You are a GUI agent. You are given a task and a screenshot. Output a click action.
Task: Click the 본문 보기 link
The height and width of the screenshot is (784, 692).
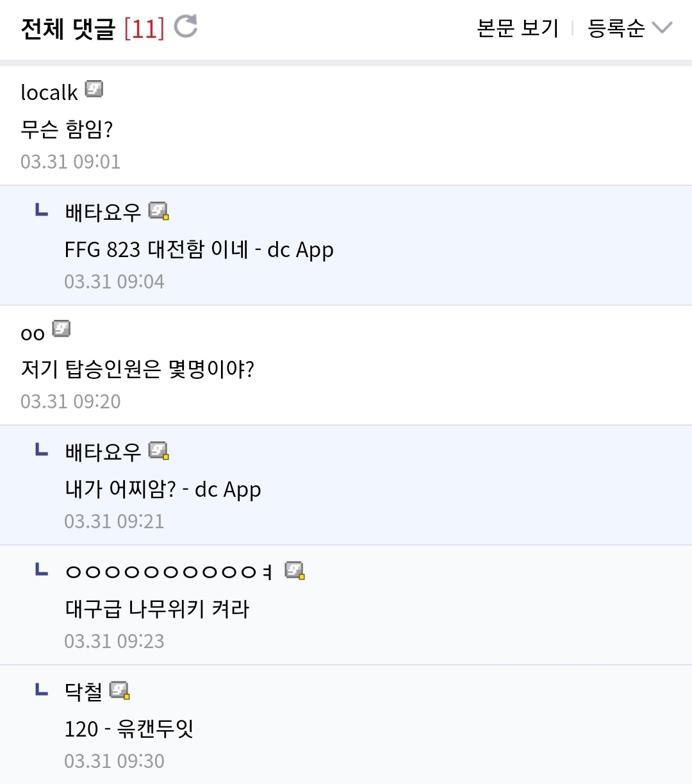coord(518,28)
